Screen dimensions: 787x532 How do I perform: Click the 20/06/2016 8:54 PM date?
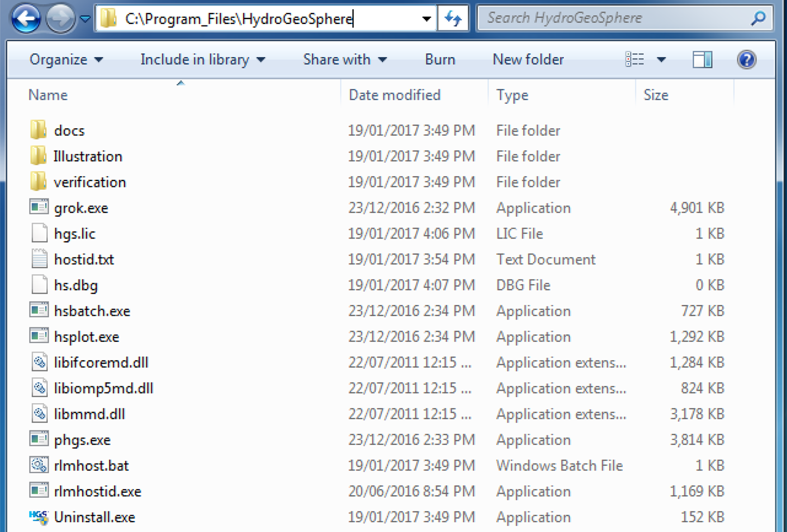411,491
